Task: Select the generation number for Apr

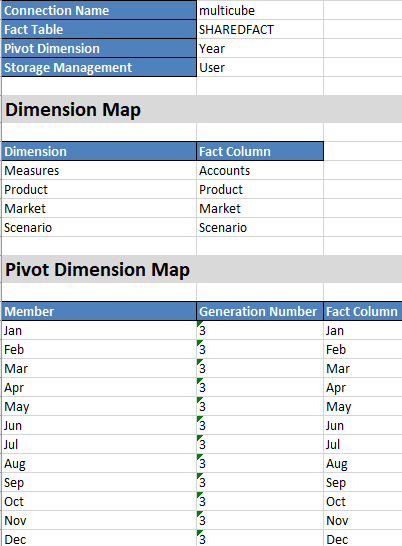Action: click(x=260, y=387)
